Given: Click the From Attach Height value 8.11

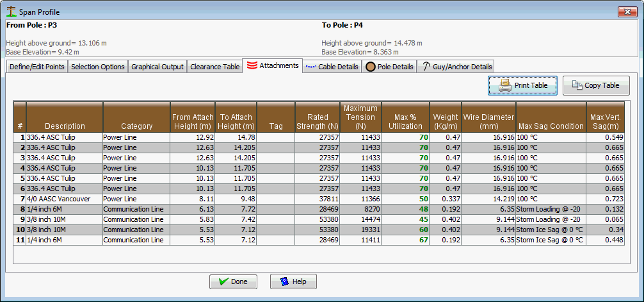Looking at the screenshot, I should (x=193, y=199).
